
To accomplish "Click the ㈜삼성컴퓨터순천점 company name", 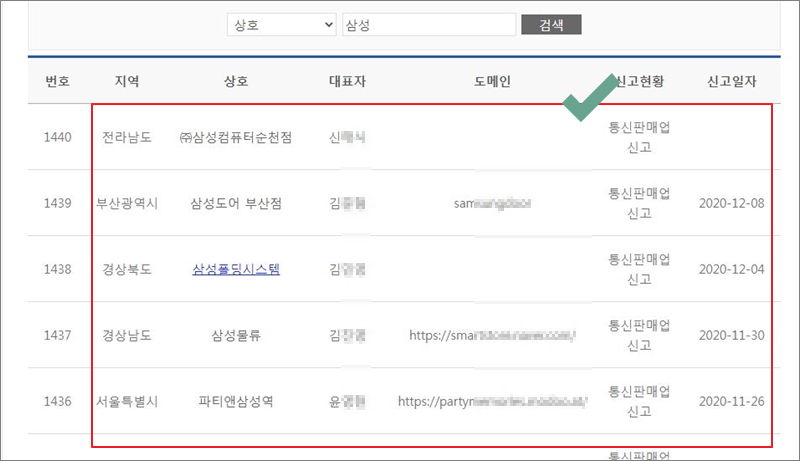I will pyautogui.click(x=236, y=137).
